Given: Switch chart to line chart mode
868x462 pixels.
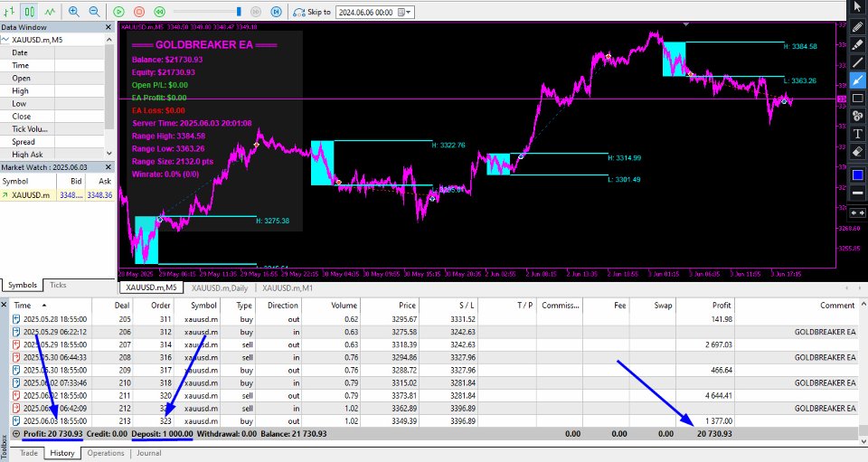Looking at the screenshot, I should 50,11.
